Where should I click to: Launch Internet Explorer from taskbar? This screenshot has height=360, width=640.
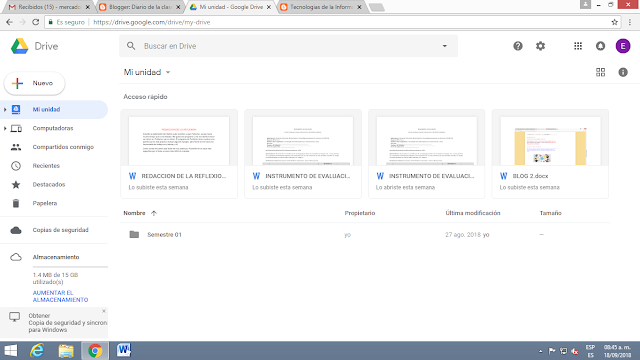[37, 351]
